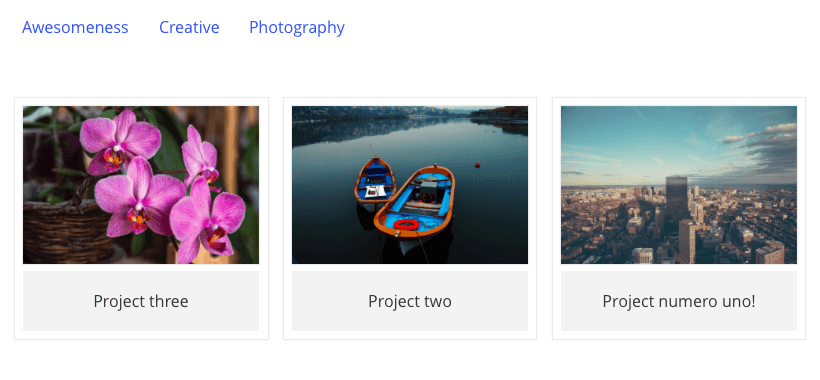The height and width of the screenshot is (380, 820).
Task: Open the Project numero uno! title
Action: pyautogui.click(x=679, y=301)
